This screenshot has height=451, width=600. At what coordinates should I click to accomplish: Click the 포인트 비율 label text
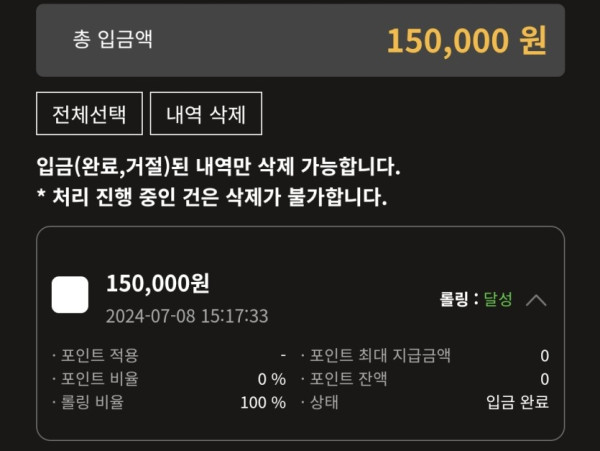point(99,379)
